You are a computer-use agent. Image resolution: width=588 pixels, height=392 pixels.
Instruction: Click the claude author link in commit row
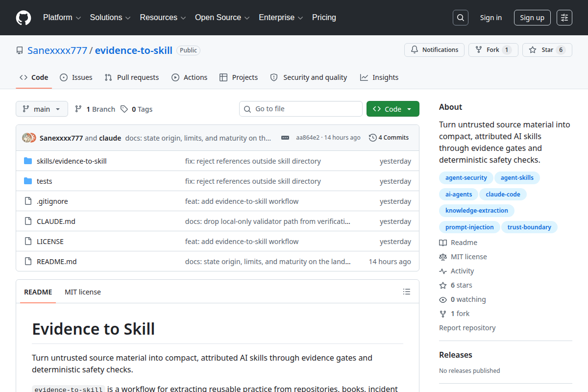click(110, 138)
